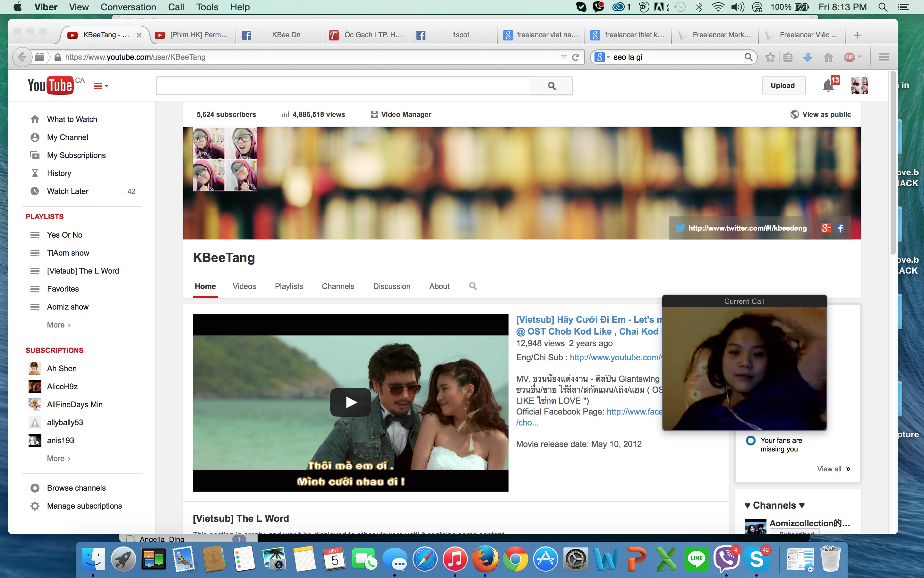This screenshot has width=924, height=578.
Task: Close the KBeeTang tab
Action: point(139,35)
